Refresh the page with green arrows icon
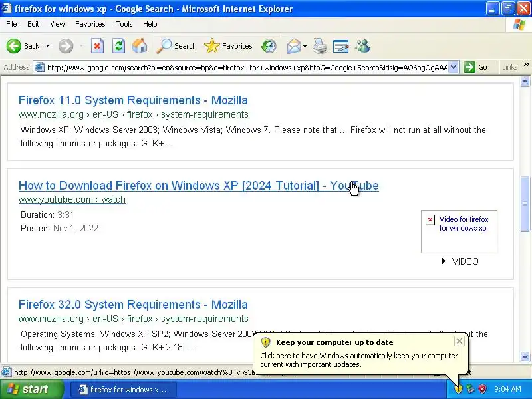 click(118, 46)
